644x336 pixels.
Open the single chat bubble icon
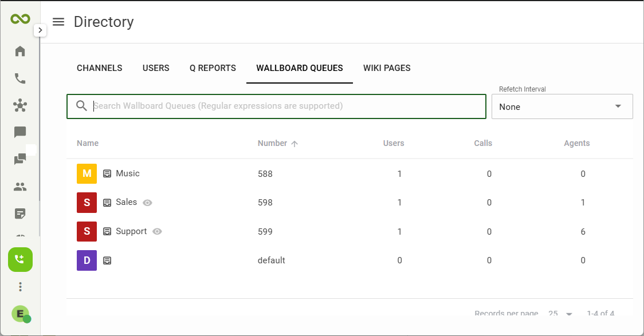click(x=20, y=132)
